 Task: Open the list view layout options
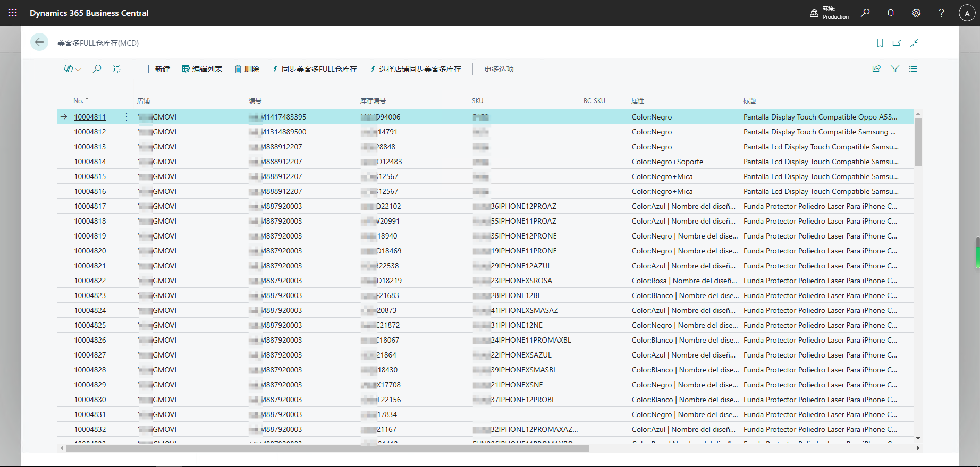pos(913,69)
